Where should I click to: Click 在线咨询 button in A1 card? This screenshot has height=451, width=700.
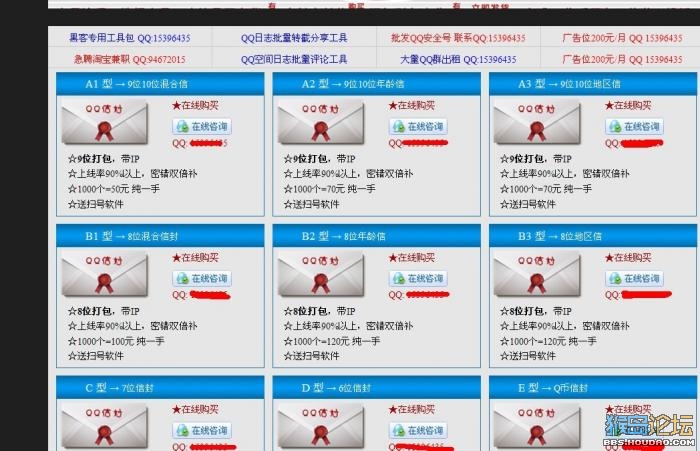click(202, 126)
